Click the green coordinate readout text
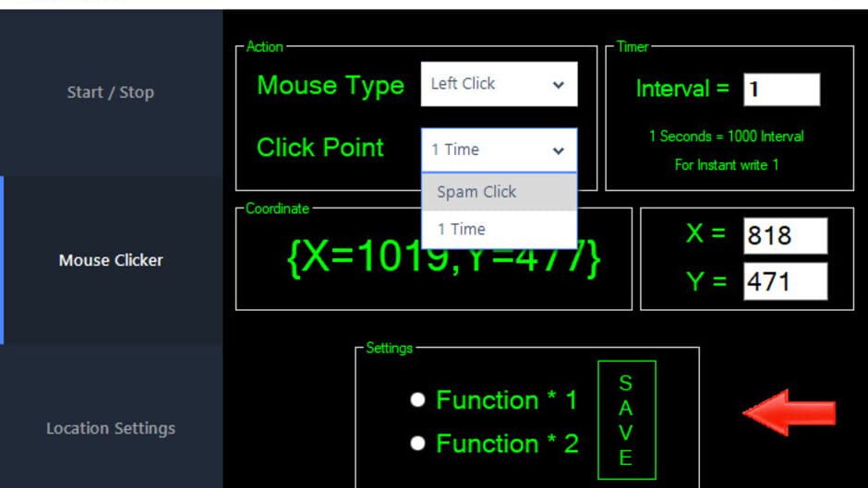 point(444,258)
